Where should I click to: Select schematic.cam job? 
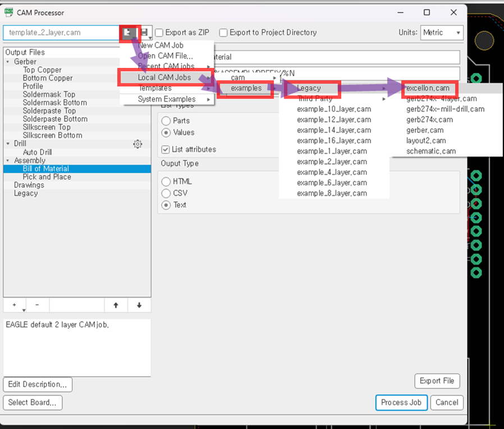431,151
